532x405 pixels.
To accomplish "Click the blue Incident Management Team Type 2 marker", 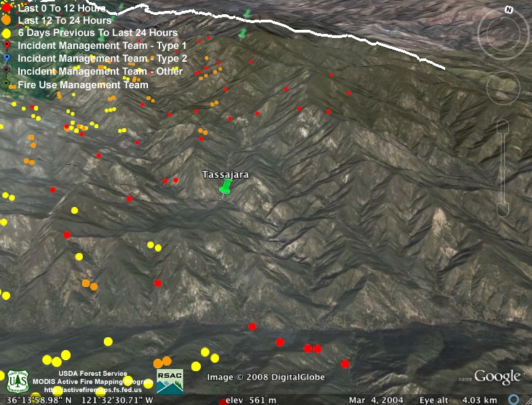I will click(6, 59).
